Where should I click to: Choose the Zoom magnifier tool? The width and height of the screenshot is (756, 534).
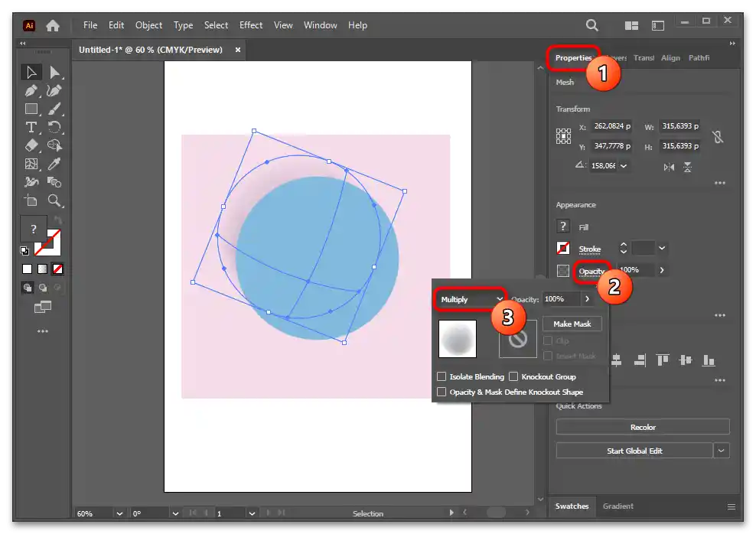click(54, 200)
